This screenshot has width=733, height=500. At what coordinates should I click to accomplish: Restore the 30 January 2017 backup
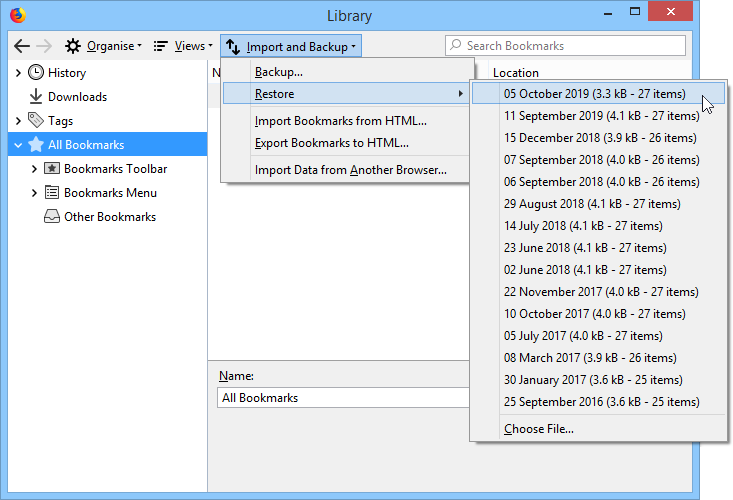tap(598, 379)
